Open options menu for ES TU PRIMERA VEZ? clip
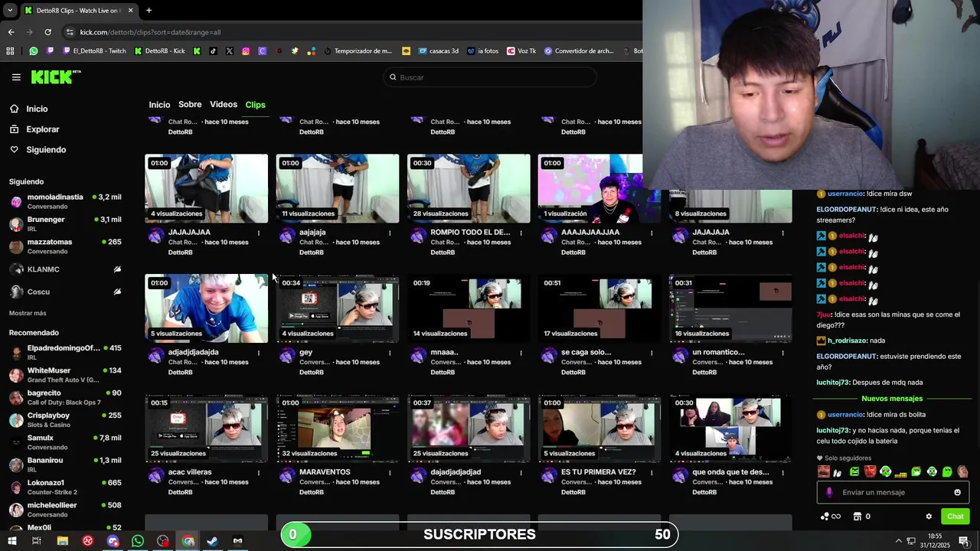 point(652,473)
